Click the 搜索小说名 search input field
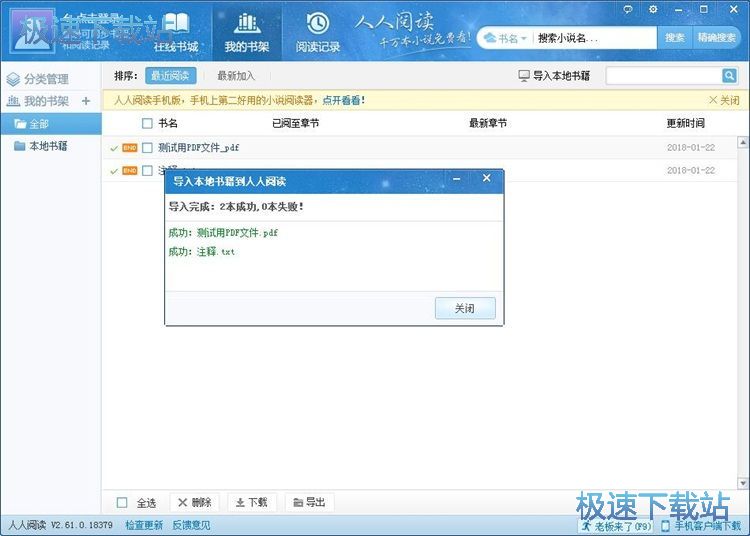 [x=595, y=38]
